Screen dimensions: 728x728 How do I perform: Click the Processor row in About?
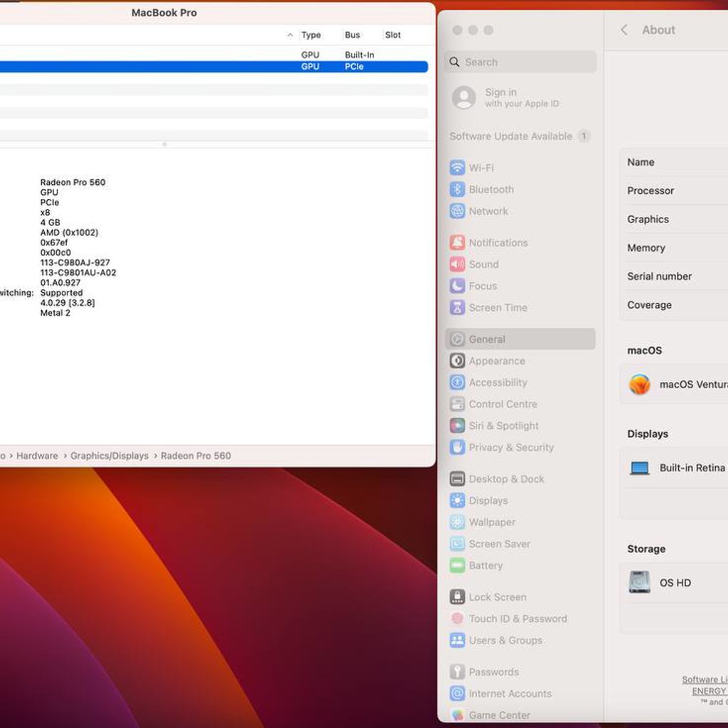(x=674, y=191)
